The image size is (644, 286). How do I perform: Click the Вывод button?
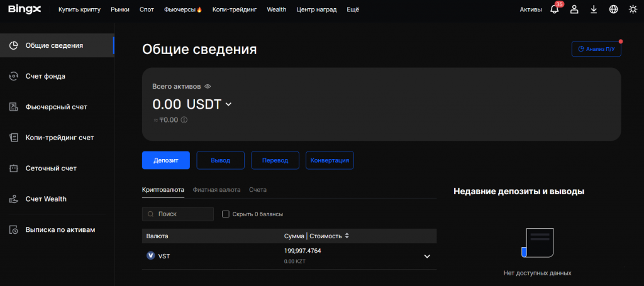click(x=221, y=160)
